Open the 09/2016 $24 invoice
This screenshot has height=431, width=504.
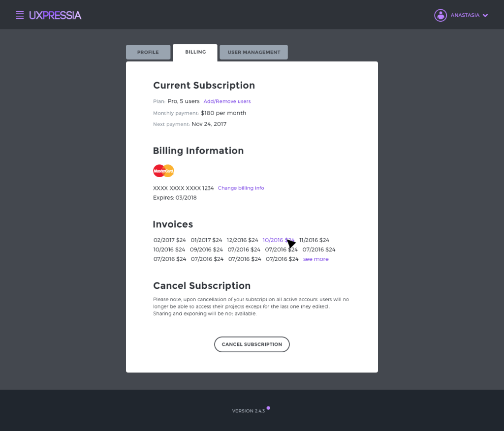pyautogui.click(x=206, y=249)
